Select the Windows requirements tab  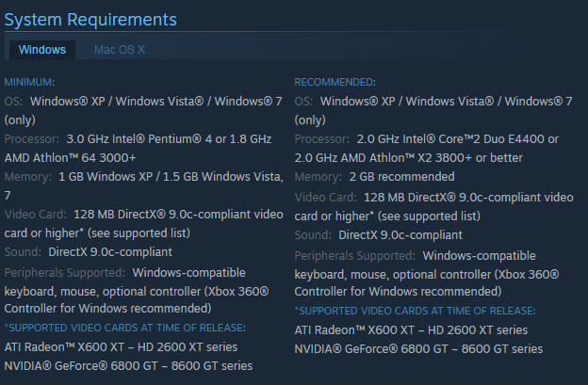coord(42,50)
